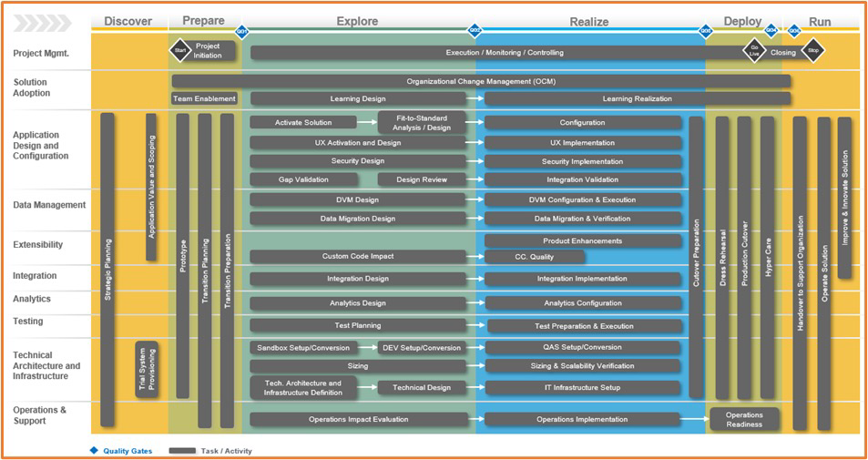Open the Trial System Provisioning box

click(147, 369)
